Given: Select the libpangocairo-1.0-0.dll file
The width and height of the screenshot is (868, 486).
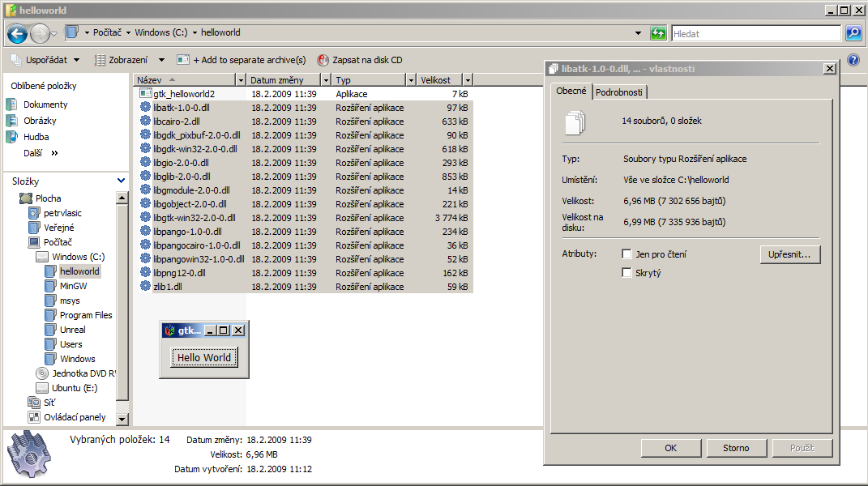Looking at the screenshot, I should 196,245.
